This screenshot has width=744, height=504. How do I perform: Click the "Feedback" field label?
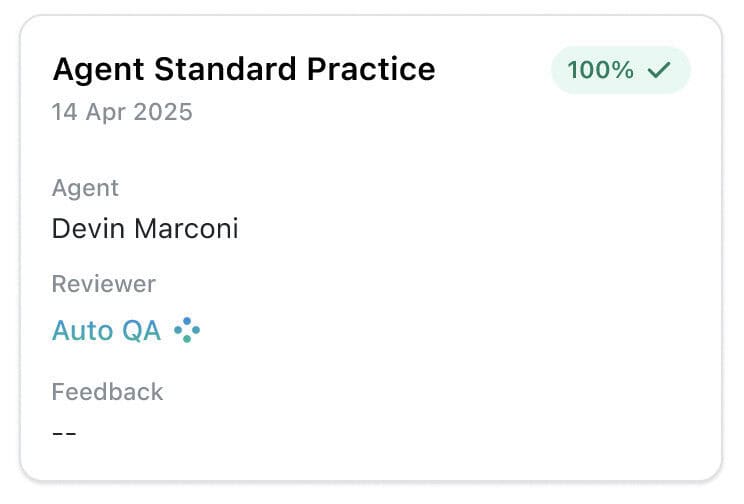point(107,391)
